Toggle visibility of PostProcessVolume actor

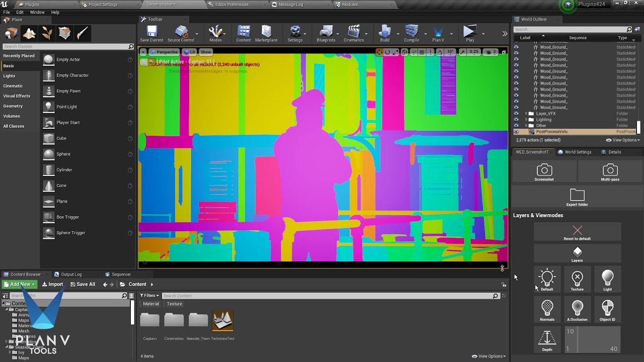516,132
